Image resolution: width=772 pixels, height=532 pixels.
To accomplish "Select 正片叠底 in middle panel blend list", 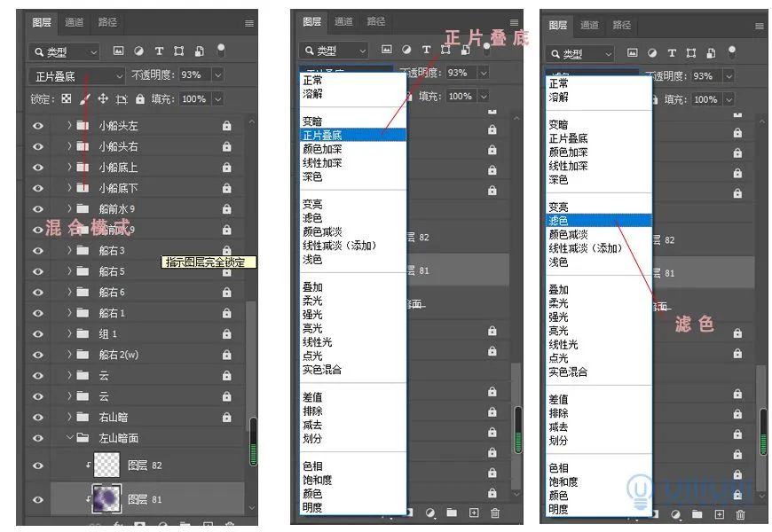I will pyautogui.click(x=353, y=135).
